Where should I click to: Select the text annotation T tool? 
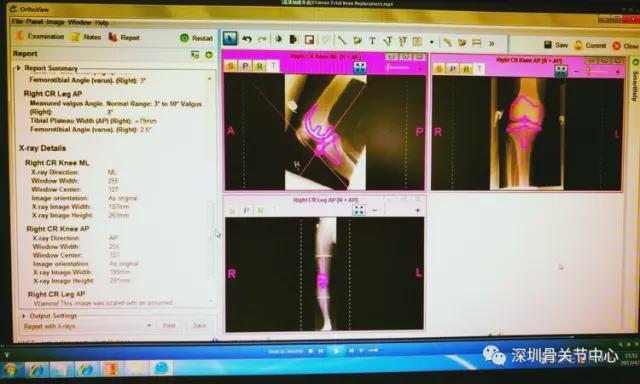pos(372,41)
